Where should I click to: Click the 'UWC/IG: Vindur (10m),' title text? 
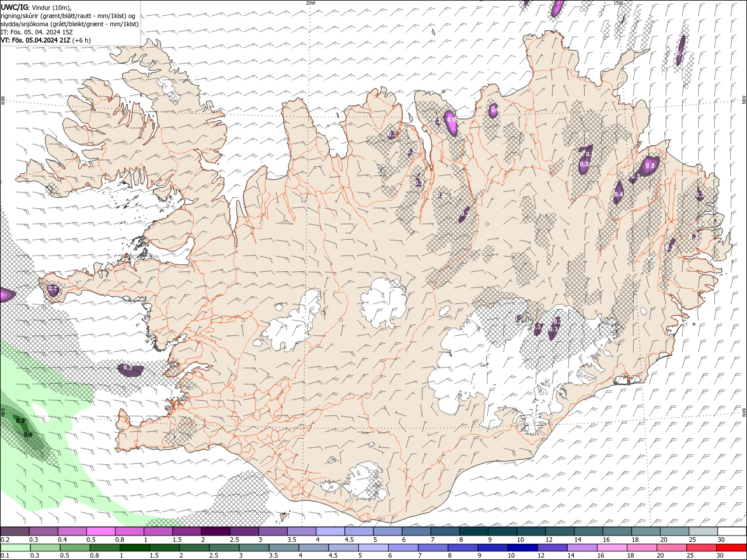tap(36, 7)
